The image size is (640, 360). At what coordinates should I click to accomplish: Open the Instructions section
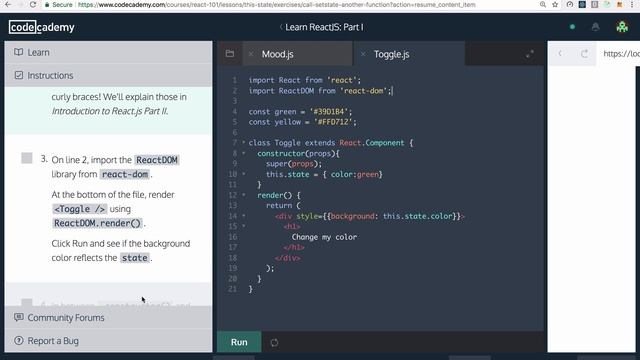click(108, 75)
